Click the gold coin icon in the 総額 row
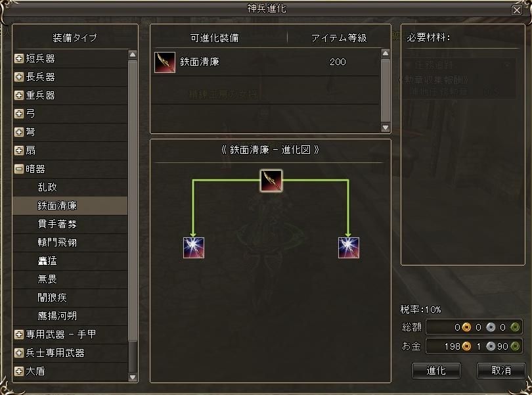 (467, 327)
